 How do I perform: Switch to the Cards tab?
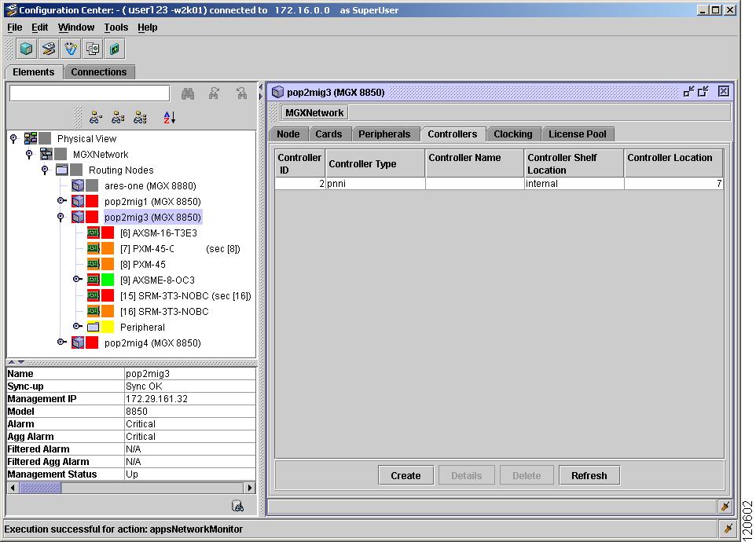328,134
